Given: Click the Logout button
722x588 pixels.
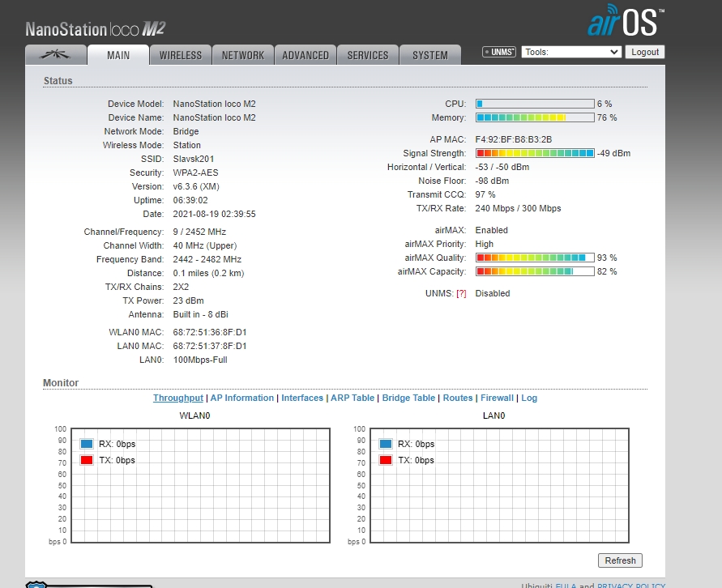Looking at the screenshot, I should [645, 52].
